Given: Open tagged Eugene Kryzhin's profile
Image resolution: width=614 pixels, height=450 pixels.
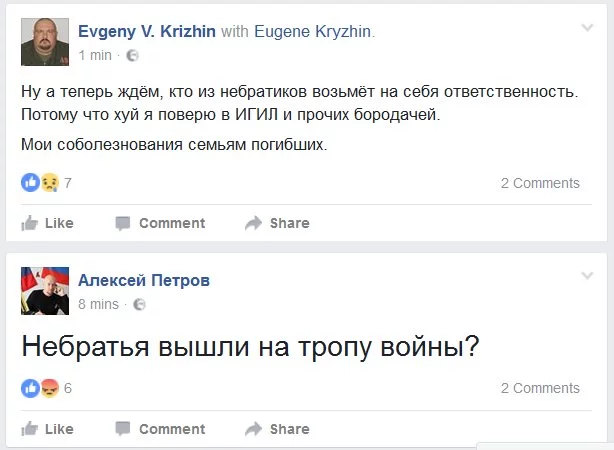Looking at the screenshot, I should pos(311,32).
